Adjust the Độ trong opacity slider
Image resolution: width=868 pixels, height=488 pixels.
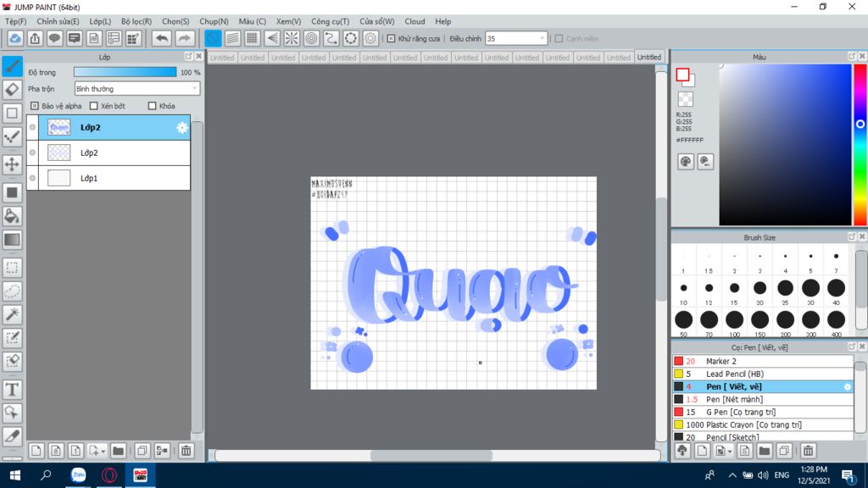pyautogui.click(x=125, y=72)
